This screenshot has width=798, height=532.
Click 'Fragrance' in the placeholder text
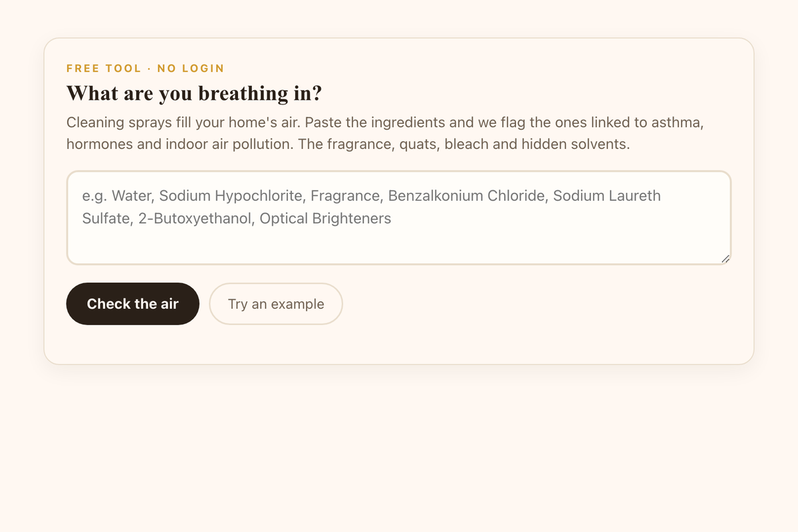(x=345, y=196)
